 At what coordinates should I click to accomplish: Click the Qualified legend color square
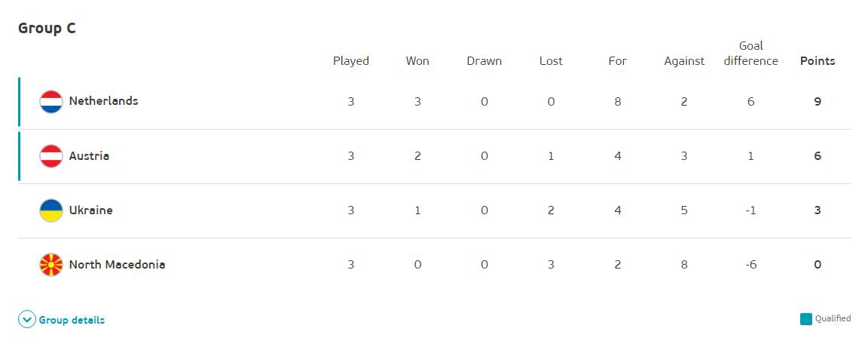click(806, 318)
